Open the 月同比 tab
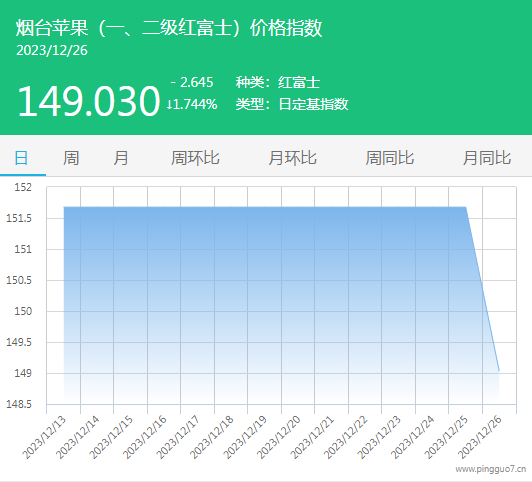Viewport: 532px width, 482px height. point(487,158)
